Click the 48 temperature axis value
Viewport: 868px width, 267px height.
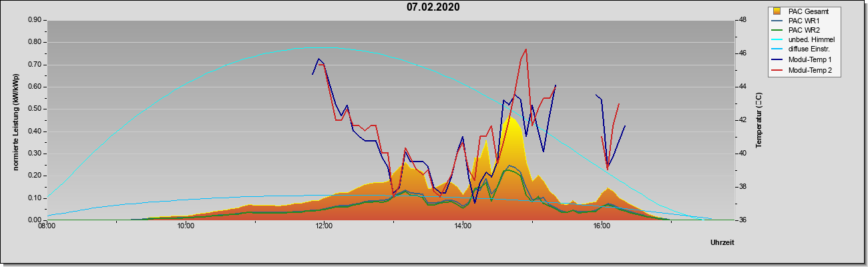[741, 20]
